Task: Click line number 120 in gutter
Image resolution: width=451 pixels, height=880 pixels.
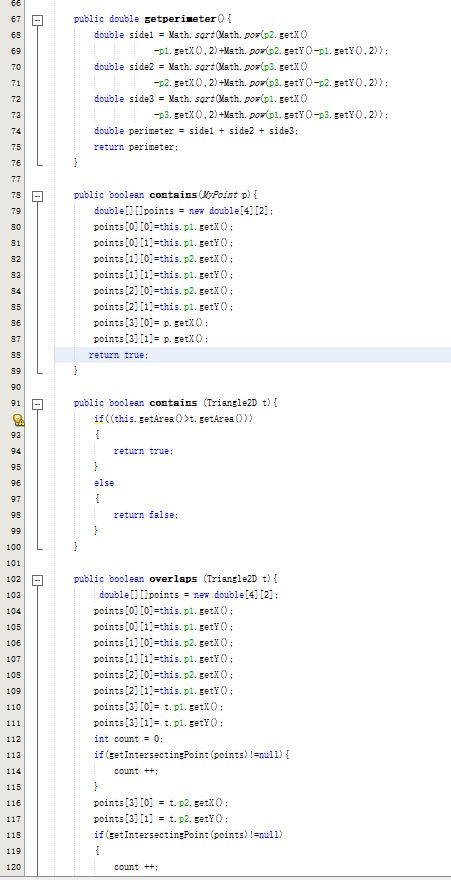Action: (x=13, y=867)
